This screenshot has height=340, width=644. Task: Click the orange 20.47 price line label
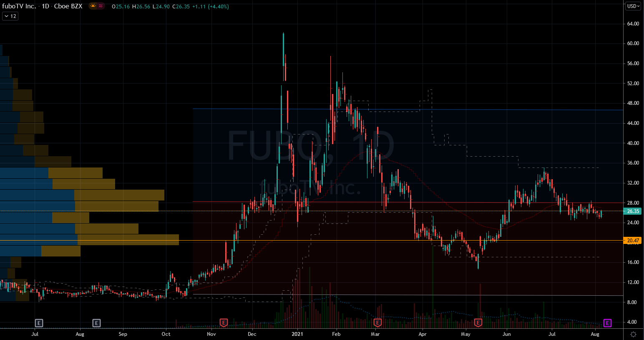pyautogui.click(x=633, y=241)
